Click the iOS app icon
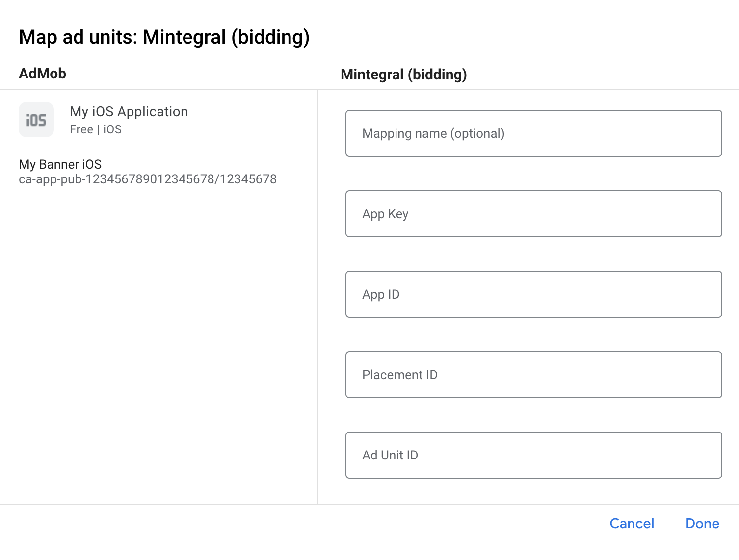 tap(36, 120)
